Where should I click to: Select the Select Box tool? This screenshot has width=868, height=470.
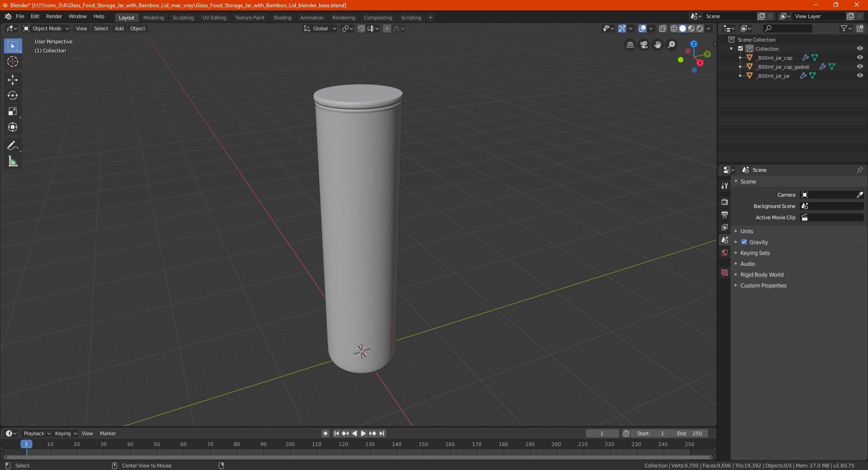tap(13, 46)
